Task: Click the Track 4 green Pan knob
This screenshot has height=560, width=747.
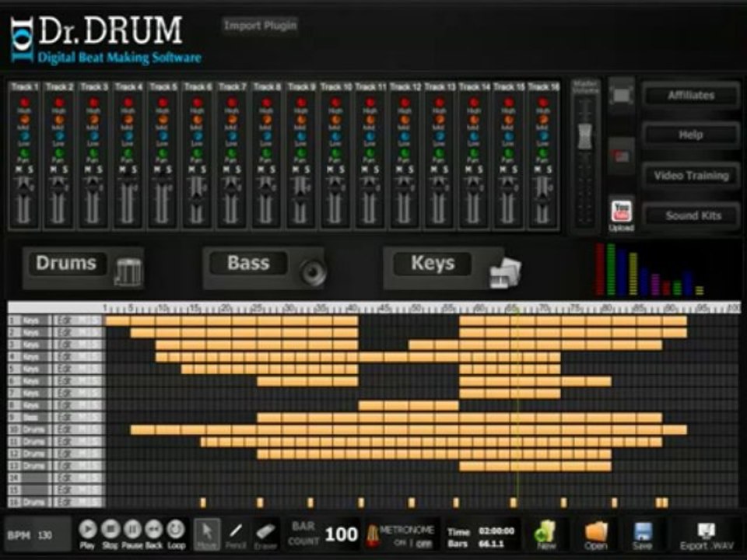Action: click(x=128, y=154)
